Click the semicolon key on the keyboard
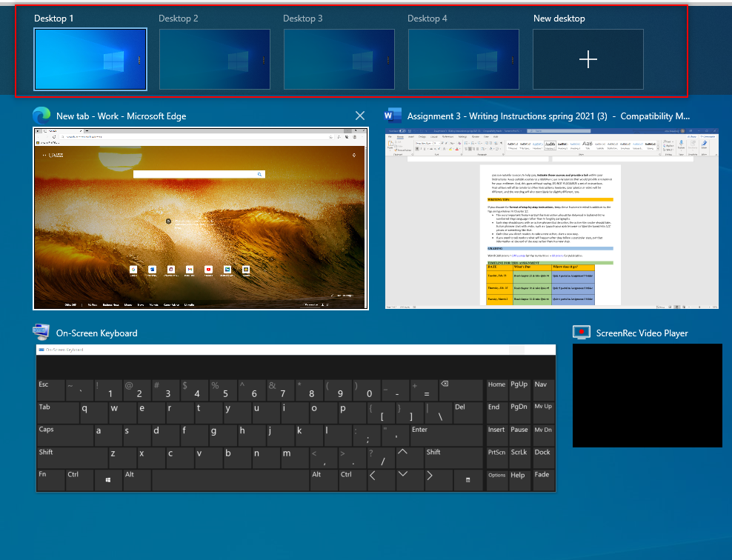732x560 pixels. tap(367, 436)
